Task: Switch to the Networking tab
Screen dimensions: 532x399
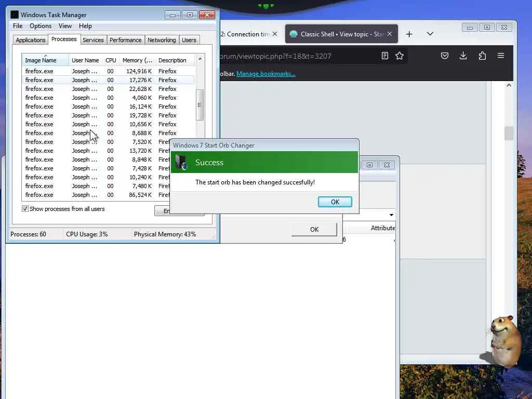Action: 162,40
